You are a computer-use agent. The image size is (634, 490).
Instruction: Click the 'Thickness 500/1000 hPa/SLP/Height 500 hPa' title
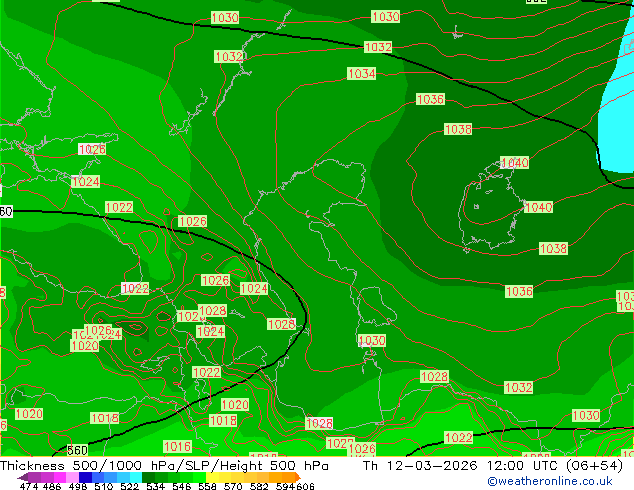164,466
